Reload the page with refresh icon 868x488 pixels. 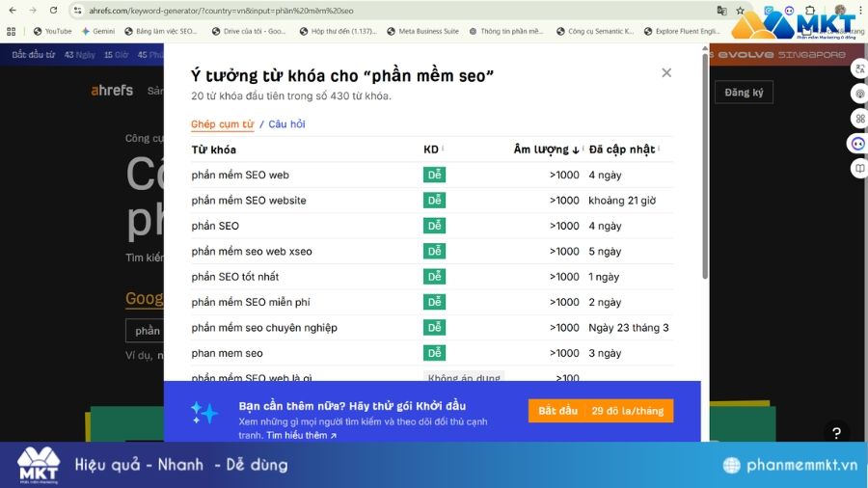click(x=53, y=11)
